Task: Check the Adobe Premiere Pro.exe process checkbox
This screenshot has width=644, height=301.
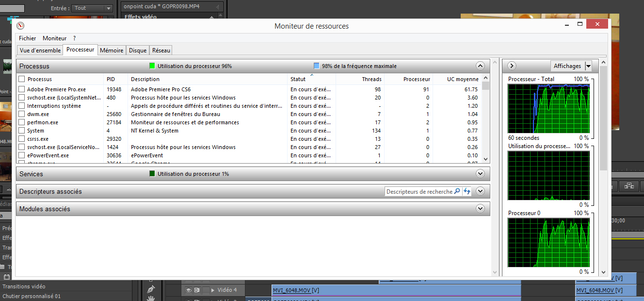Action: (21, 89)
